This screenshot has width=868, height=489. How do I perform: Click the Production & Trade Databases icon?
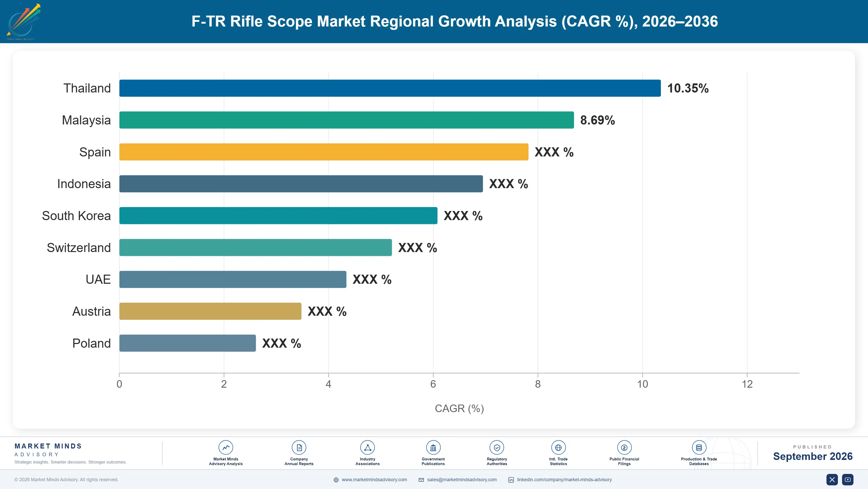699,447
